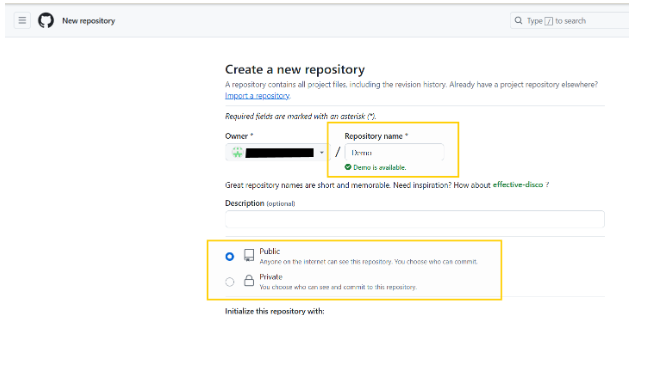Click the slash shortcut key icon

click(x=549, y=21)
